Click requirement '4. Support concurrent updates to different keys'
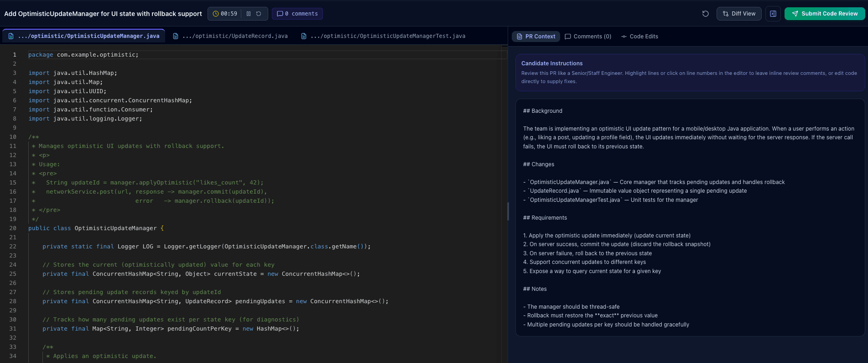Screen dimensions: 868x363 pyautogui.click(x=585, y=262)
